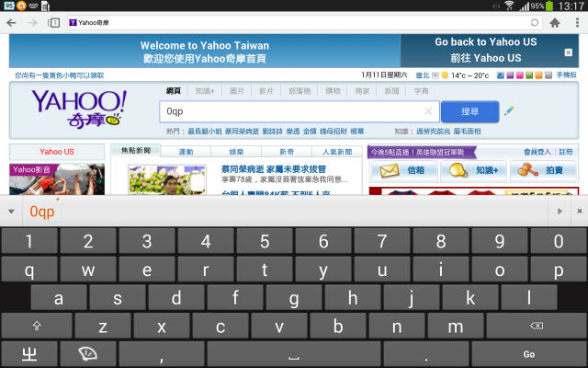Open the 金價 trending search link
Image resolution: width=588 pixels, height=368 pixels.
310,132
